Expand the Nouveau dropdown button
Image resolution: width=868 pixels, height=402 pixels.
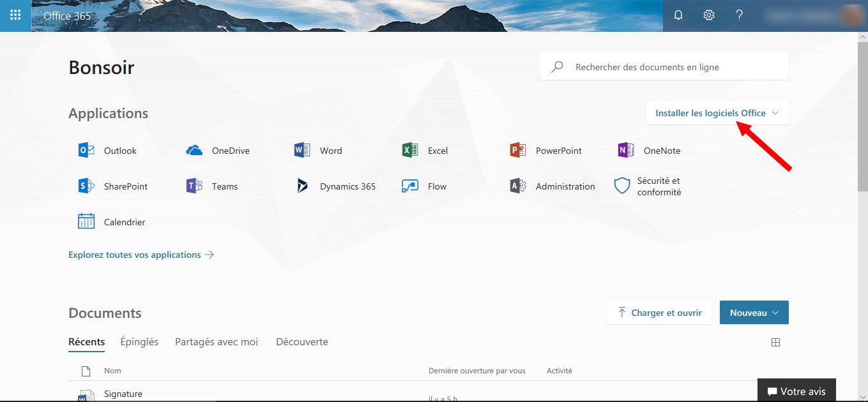coord(754,313)
